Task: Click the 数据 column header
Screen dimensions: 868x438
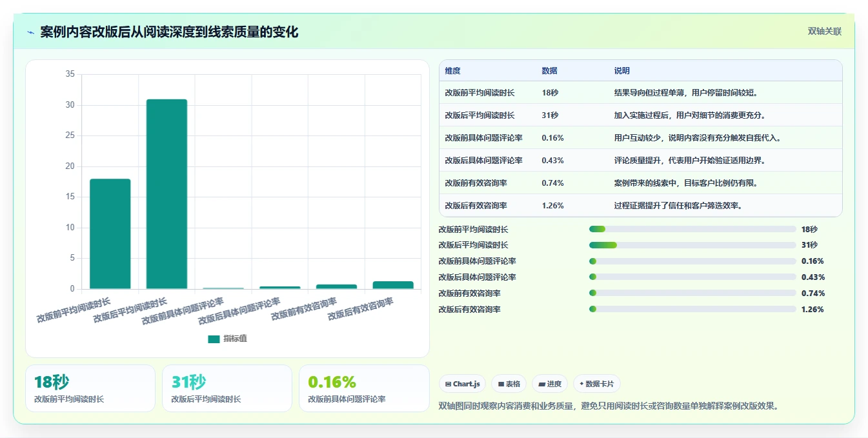Action: point(550,71)
